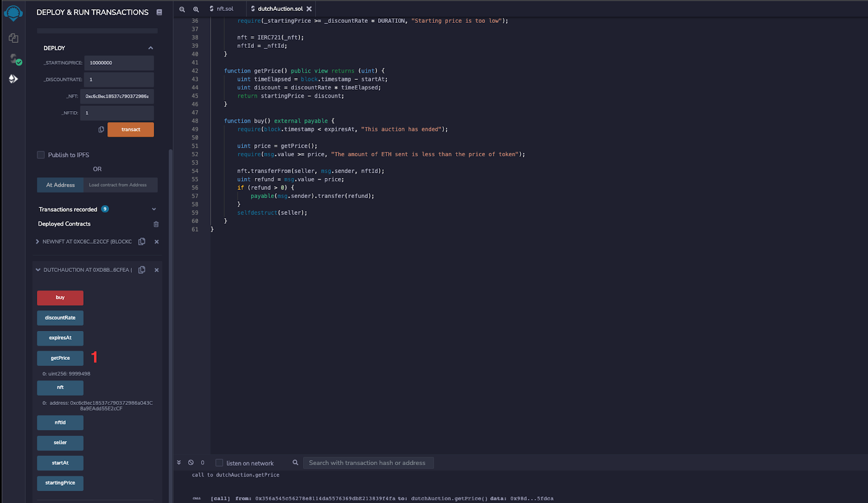This screenshot has height=503, width=868.
Task: Collapse the DEPLOY section
Action: [x=151, y=48]
